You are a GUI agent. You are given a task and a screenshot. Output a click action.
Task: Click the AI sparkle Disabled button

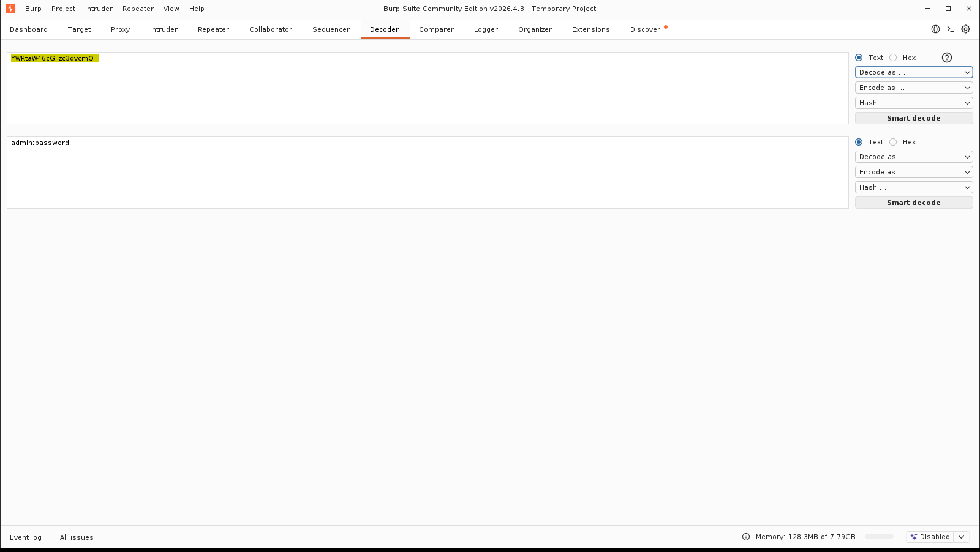point(930,537)
